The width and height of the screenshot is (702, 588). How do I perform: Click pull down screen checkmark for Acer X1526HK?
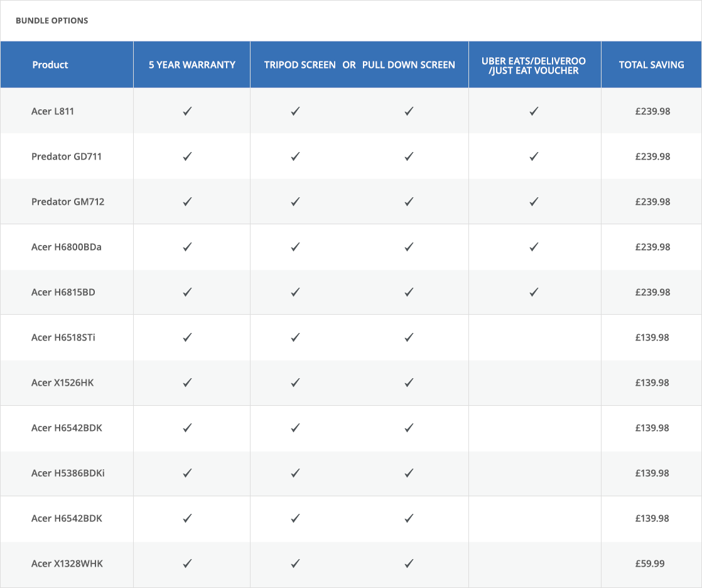[x=409, y=383]
